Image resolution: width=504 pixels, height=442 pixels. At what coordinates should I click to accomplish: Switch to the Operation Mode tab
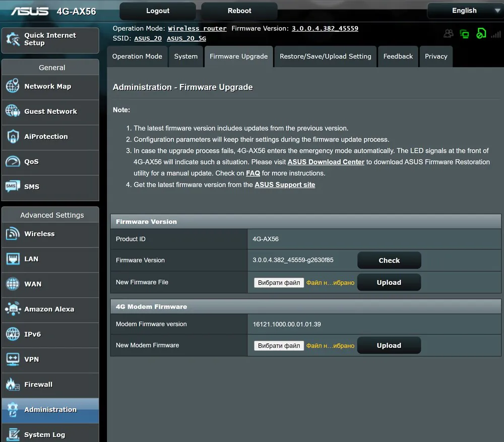(x=137, y=56)
